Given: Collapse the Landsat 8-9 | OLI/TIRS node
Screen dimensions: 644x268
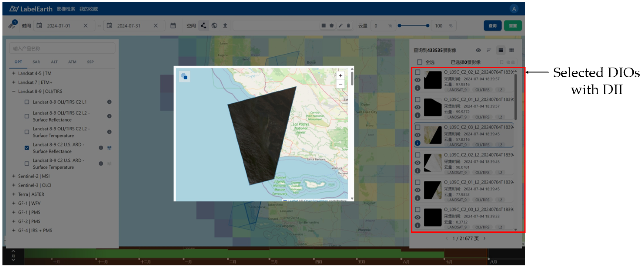Looking at the screenshot, I should (x=14, y=91).
